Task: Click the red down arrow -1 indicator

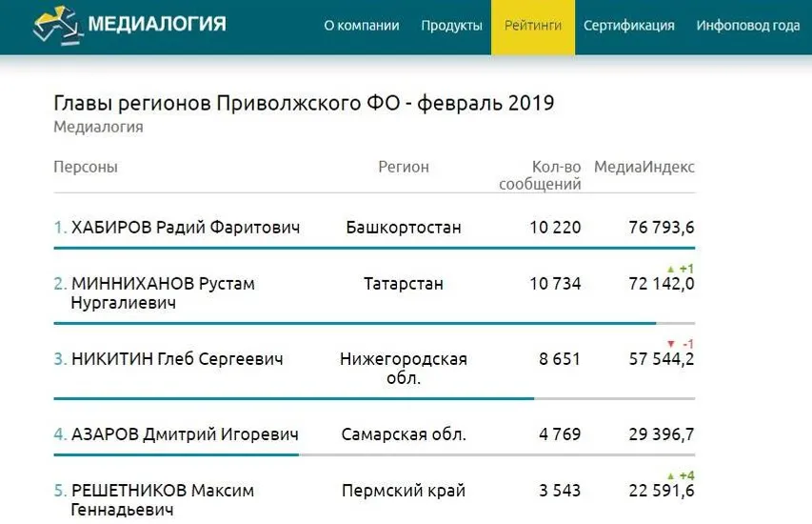Action: 680,344
